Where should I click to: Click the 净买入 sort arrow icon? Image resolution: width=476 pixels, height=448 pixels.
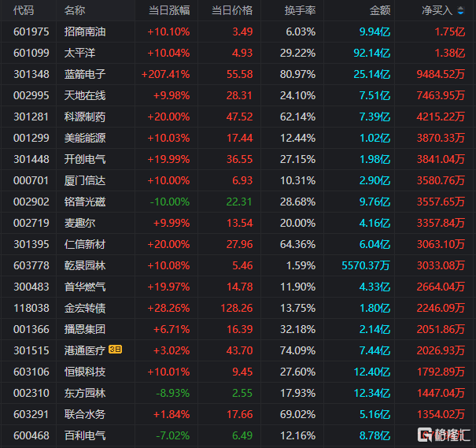point(460,11)
